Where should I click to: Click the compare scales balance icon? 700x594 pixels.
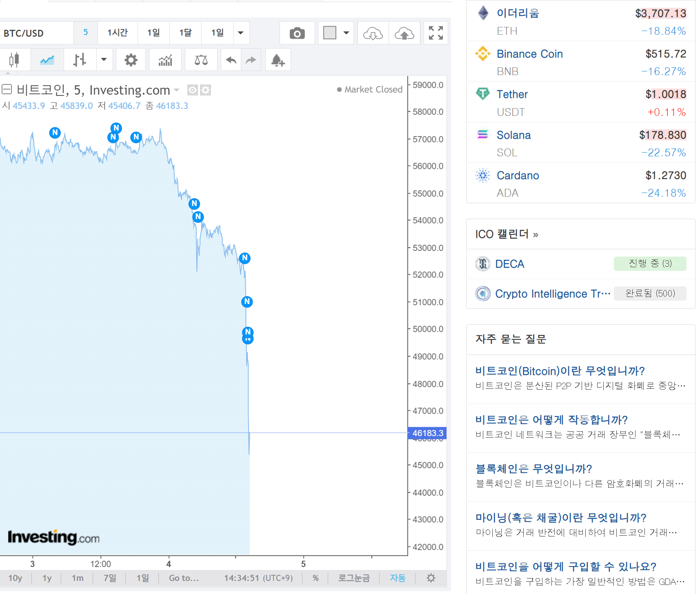point(201,60)
